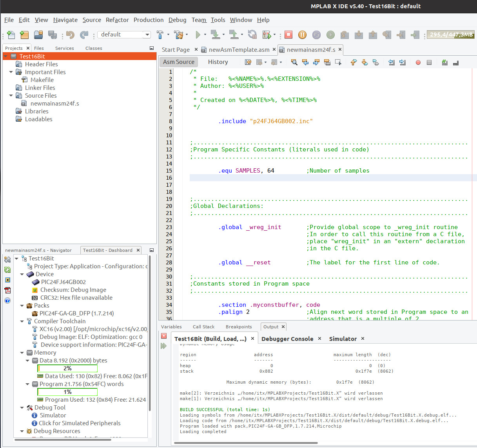
Task: Find selection with magnifier icon in editor toolbar
Action: tap(294, 62)
